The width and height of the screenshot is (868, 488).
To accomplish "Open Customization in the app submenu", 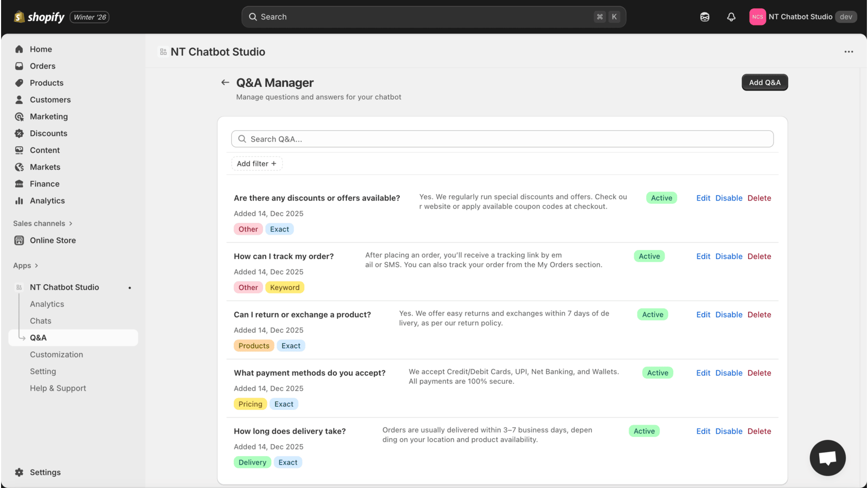I will [56, 355].
